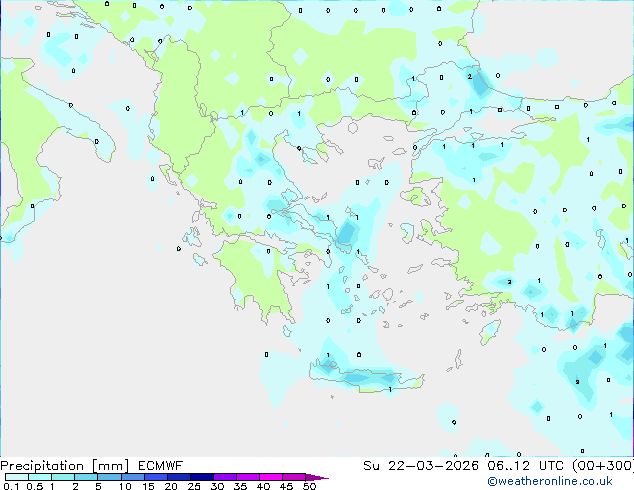Viewport: 634px width, 490px height.
Task: Click the legend label '20'
Action: 171,486
